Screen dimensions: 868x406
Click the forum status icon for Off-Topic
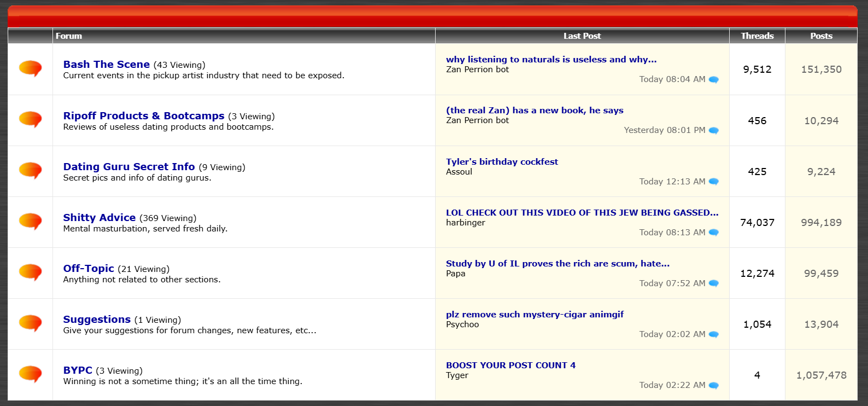tap(31, 272)
